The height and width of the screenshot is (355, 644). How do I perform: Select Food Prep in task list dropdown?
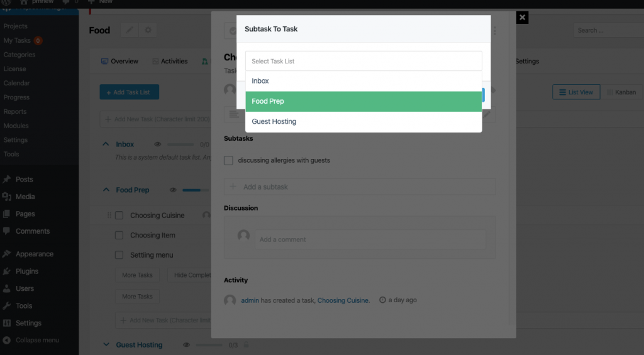[364, 101]
